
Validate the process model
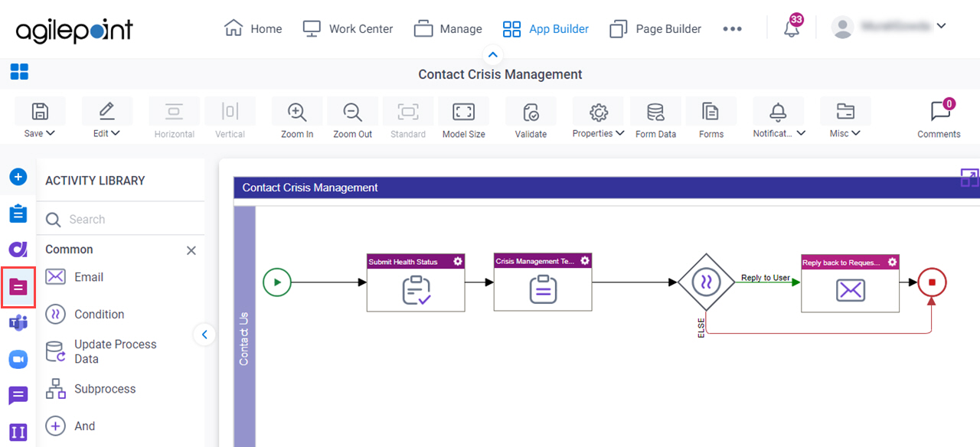531,119
